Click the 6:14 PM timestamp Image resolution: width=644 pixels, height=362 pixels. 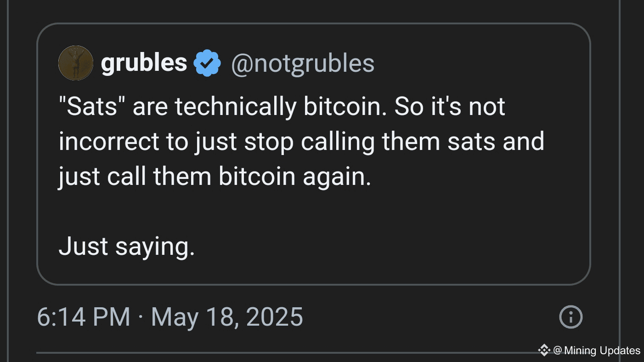(x=84, y=317)
